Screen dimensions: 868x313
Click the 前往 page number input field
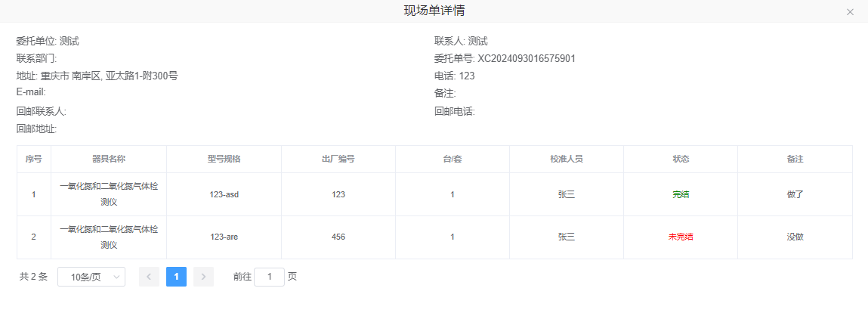269,277
